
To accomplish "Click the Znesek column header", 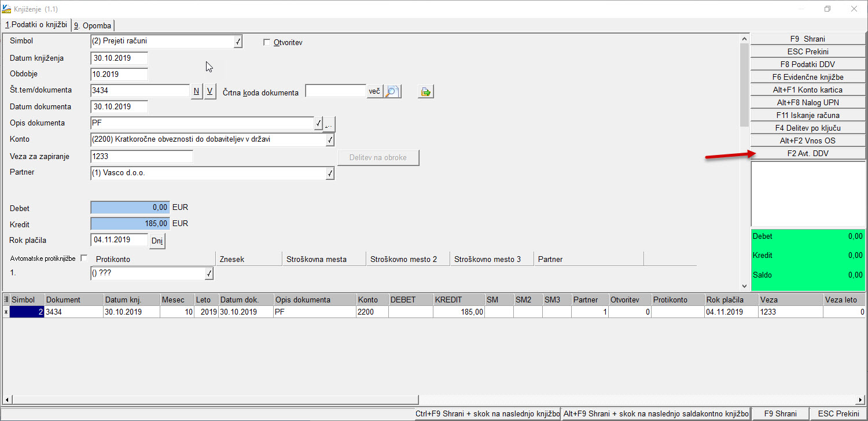I will (249, 259).
